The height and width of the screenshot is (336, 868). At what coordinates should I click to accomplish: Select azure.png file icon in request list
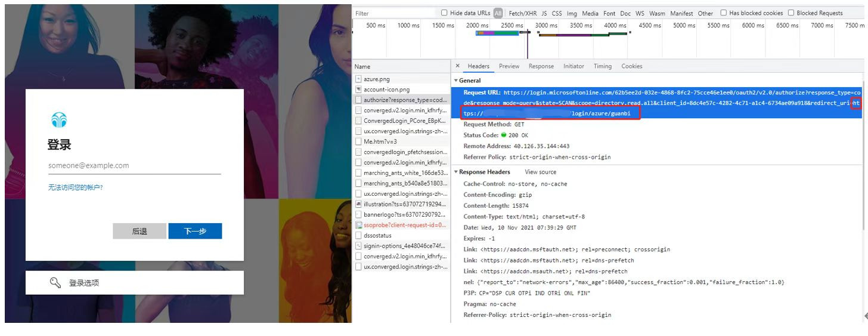click(358, 79)
